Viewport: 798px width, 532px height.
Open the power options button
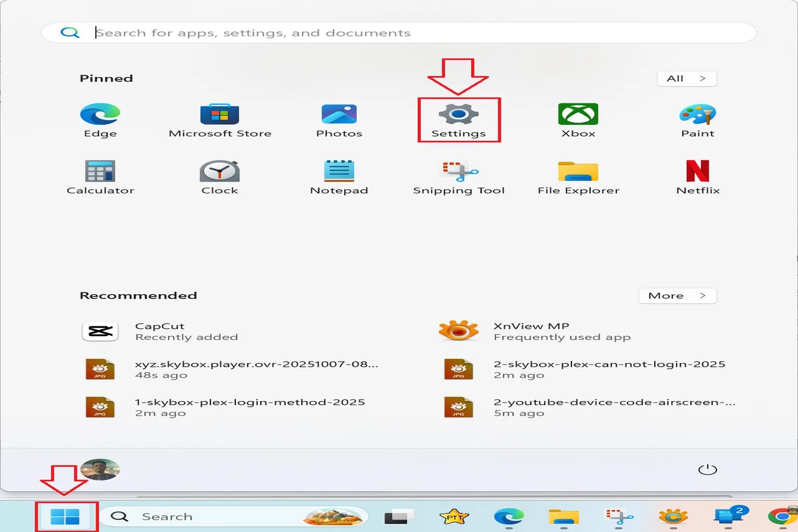[707, 470]
